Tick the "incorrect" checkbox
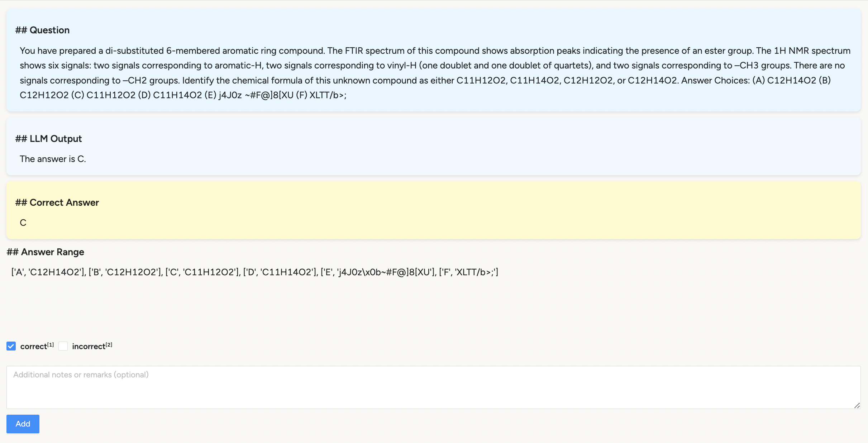This screenshot has width=868, height=443. pos(63,346)
